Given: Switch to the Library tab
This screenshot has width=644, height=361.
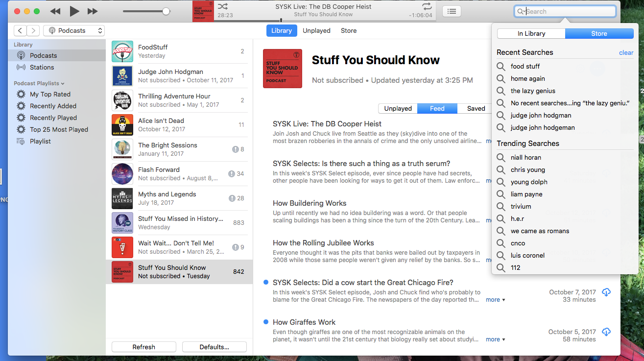Looking at the screenshot, I should point(282,30).
